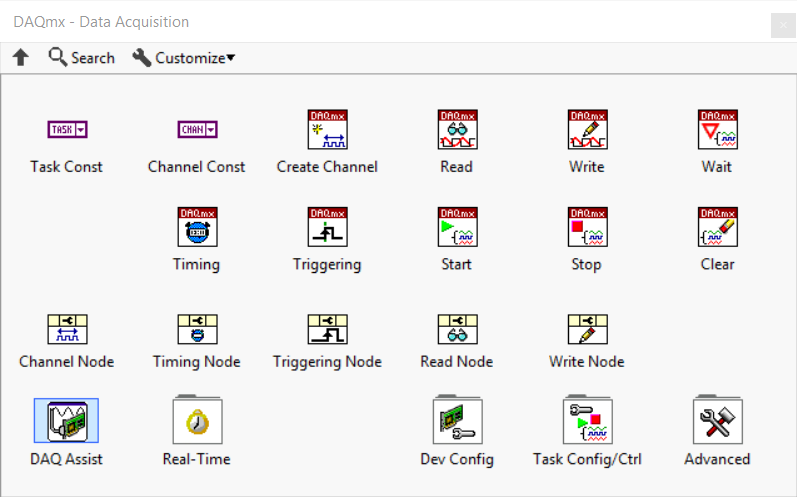The width and height of the screenshot is (797, 497).
Task: Pick the DAQmx Triggering VI icon
Action: point(327,227)
